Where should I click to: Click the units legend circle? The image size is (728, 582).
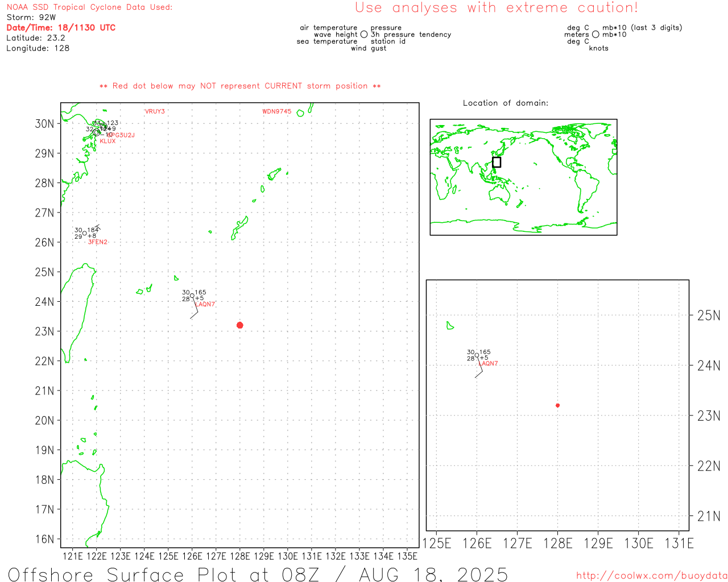point(595,34)
